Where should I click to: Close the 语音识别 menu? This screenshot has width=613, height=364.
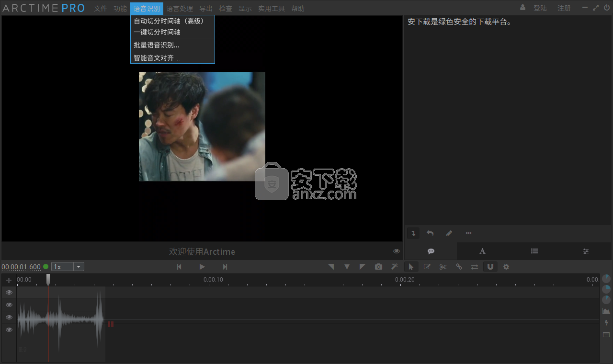pos(147,9)
